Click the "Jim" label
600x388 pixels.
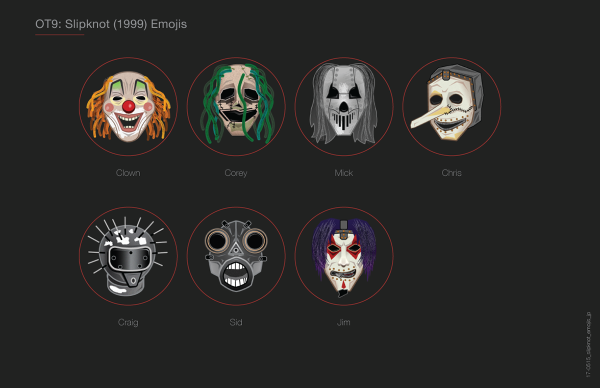coord(344,323)
